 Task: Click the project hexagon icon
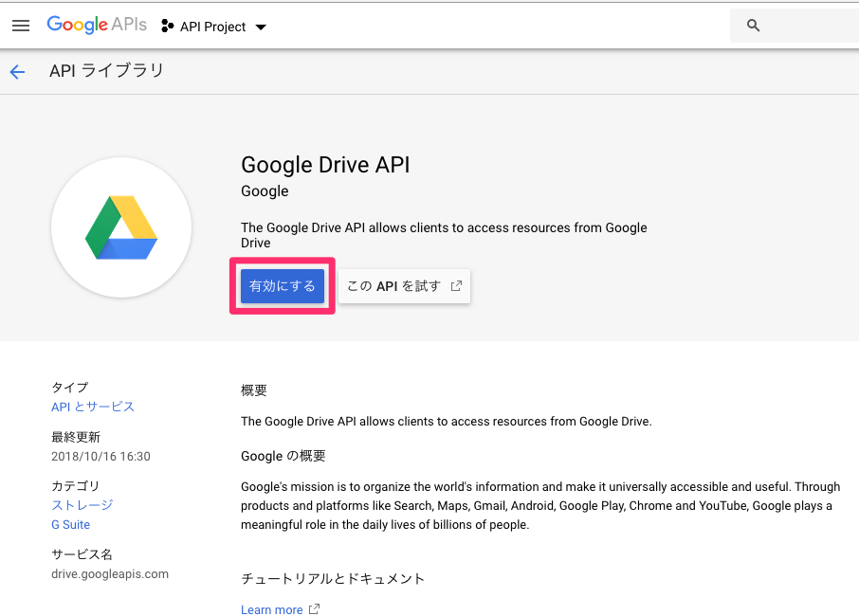pos(167,26)
